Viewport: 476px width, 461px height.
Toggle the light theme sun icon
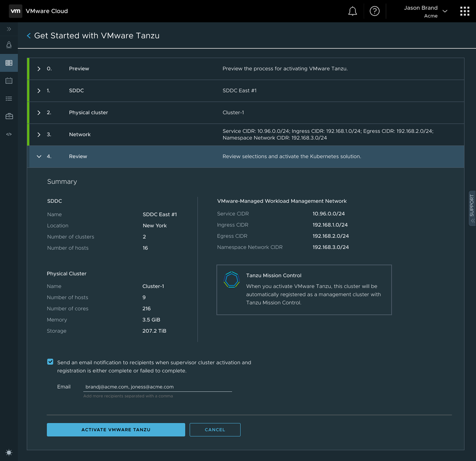point(9,452)
